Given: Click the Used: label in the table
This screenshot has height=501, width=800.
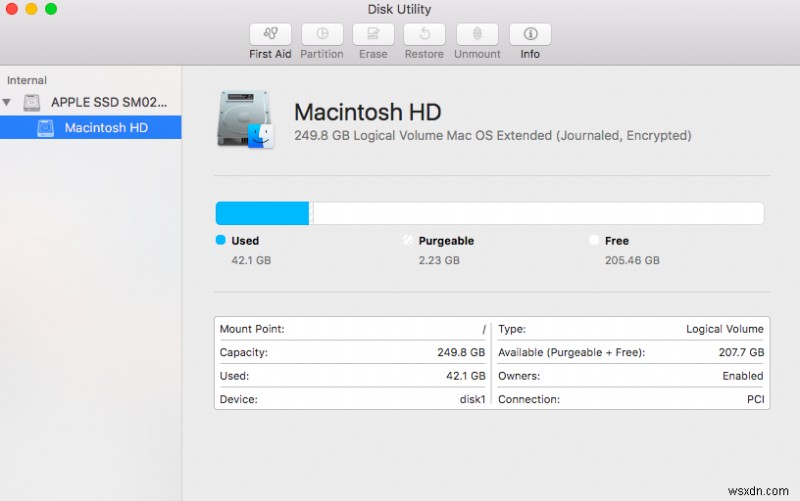Looking at the screenshot, I should coord(234,376).
